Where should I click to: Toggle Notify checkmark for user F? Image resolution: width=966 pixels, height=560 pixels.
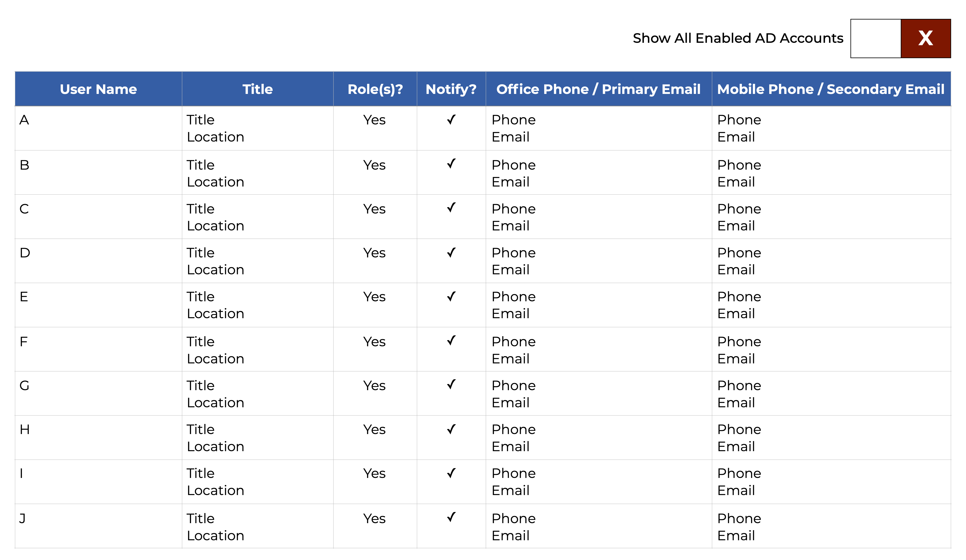(451, 341)
